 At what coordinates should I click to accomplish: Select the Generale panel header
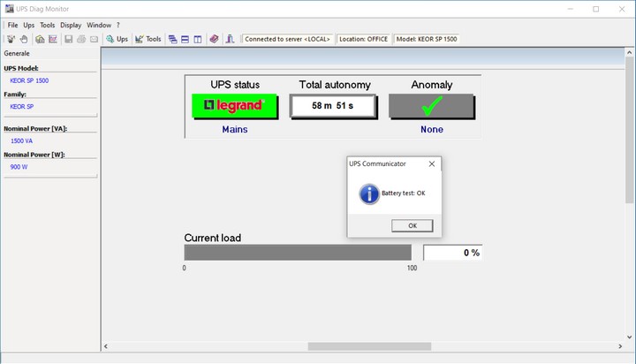click(17, 54)
